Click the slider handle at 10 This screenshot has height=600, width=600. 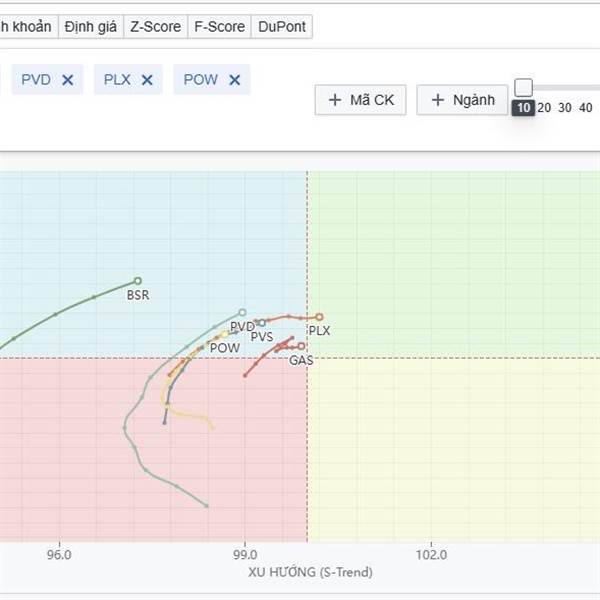click(523, 88)
